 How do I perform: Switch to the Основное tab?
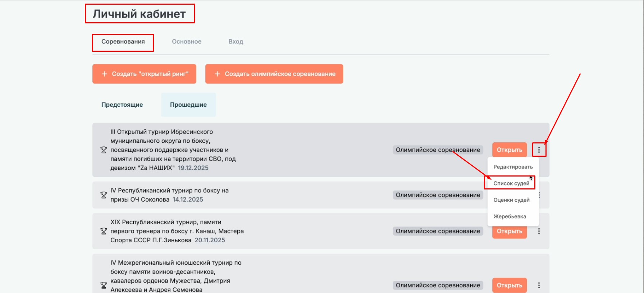(187, 42)
